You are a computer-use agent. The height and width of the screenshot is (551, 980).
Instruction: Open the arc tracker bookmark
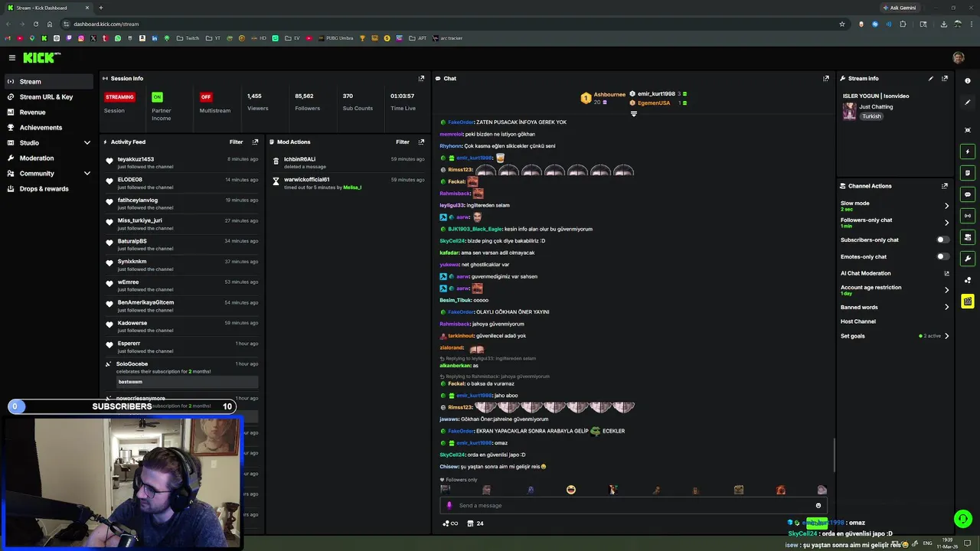[x=447, y=38]
